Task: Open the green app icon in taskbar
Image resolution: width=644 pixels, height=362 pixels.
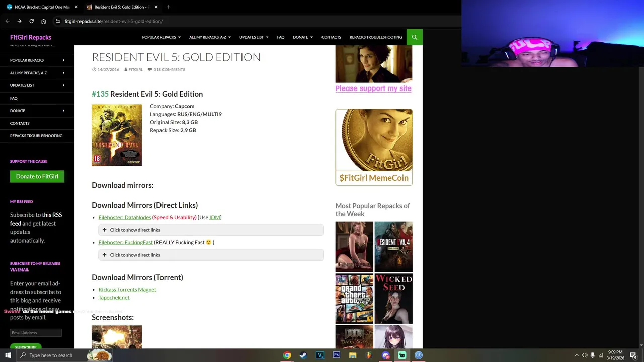Action: [x=402, y=355]
